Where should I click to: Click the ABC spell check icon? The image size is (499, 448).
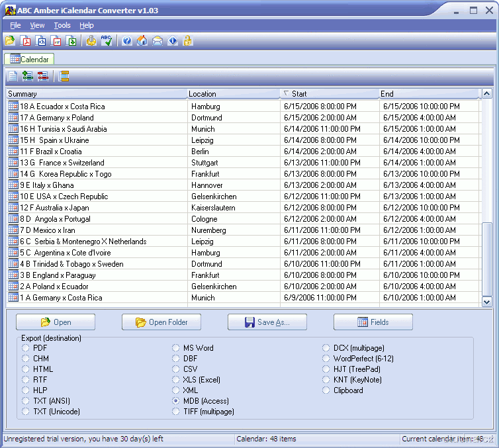click(x=107, y=41)
